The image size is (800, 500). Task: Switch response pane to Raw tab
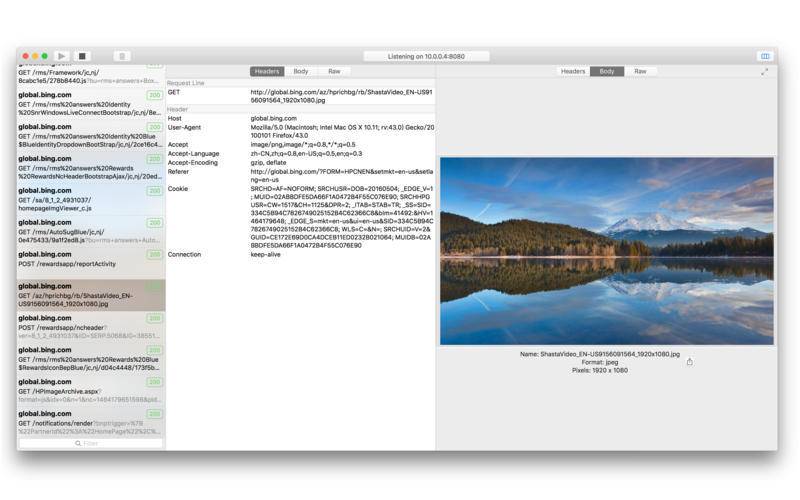(640, 71)
